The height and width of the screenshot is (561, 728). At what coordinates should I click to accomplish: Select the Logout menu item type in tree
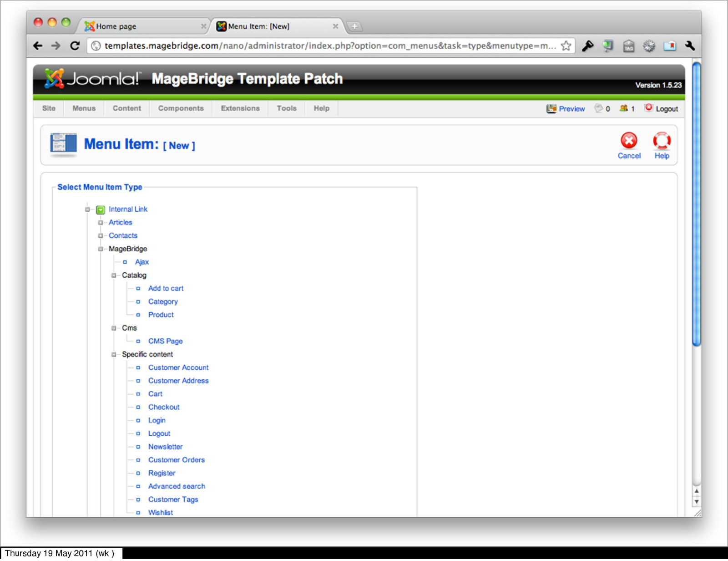click(159, 434)
